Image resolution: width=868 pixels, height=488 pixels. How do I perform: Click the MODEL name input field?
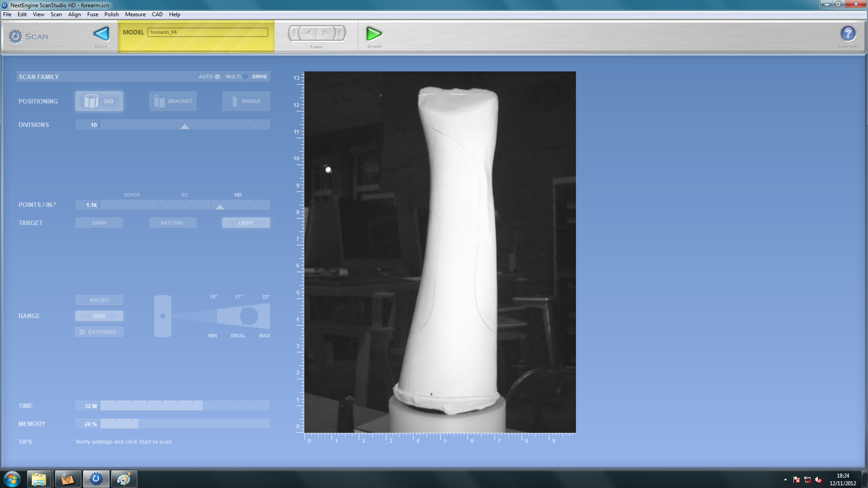[208, 32]
